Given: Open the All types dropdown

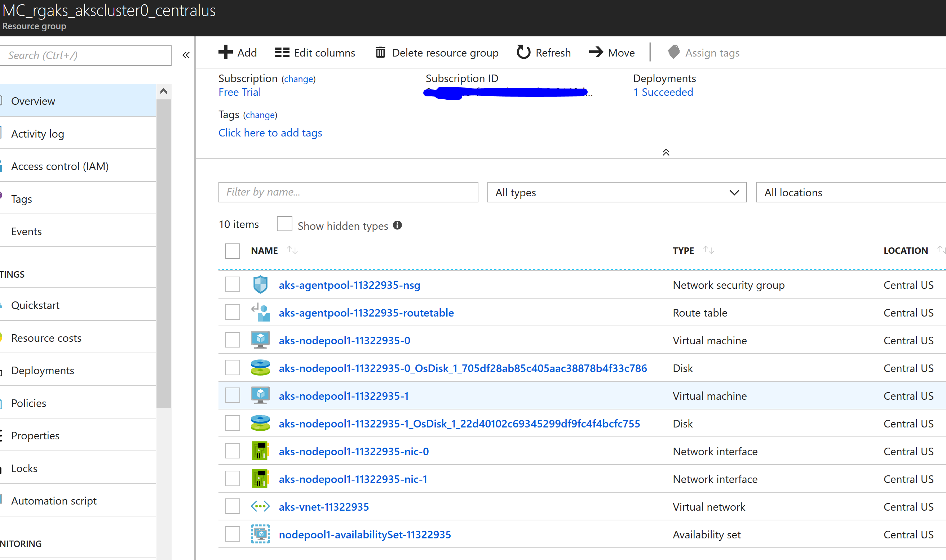Looking at the screenshot, I should click(617, 192).
